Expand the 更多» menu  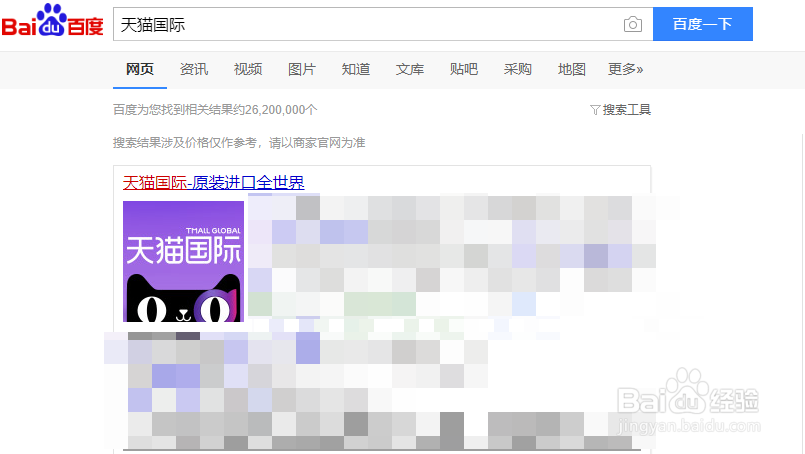(x=625, y=69)
